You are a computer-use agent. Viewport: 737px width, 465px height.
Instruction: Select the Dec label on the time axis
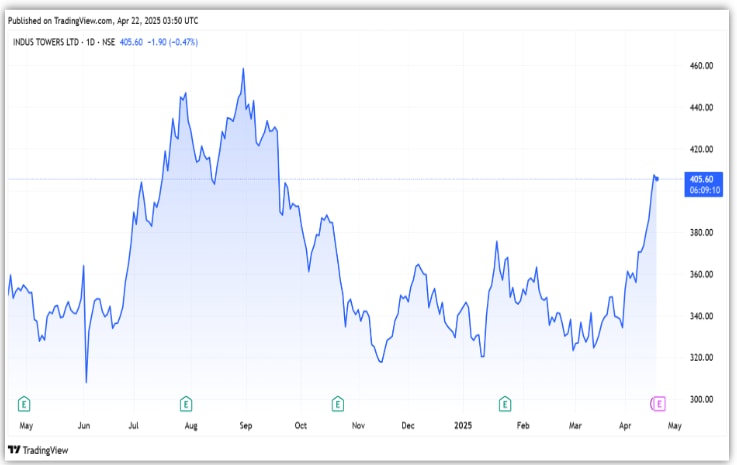coord(408,425)
